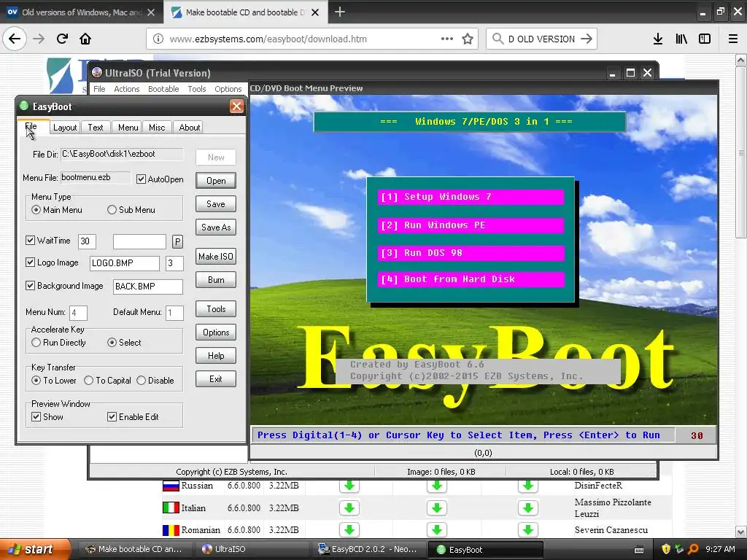
Task: Switch to the Layout tab in EasyBoot
Action: [65, 127]
